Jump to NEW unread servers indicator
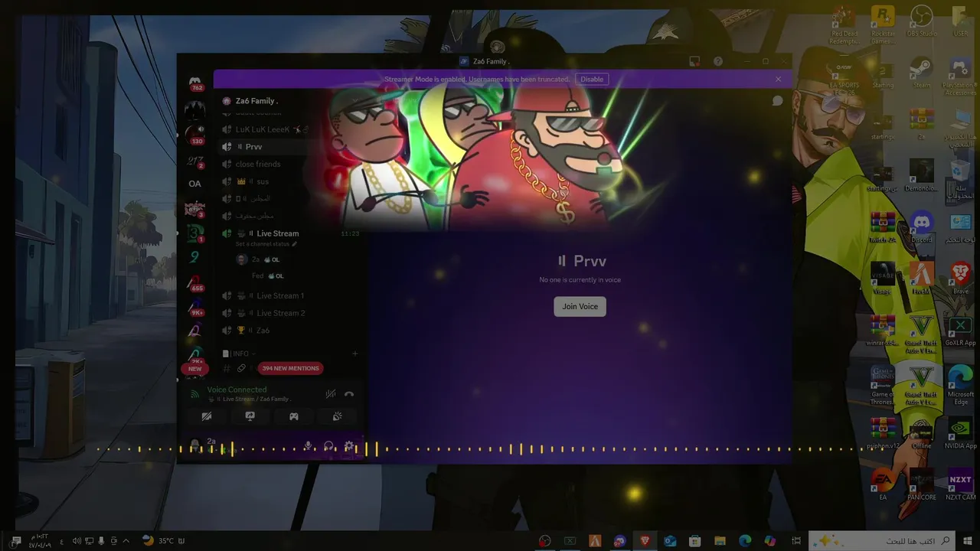The image size is (980, 551). (195, 369)
